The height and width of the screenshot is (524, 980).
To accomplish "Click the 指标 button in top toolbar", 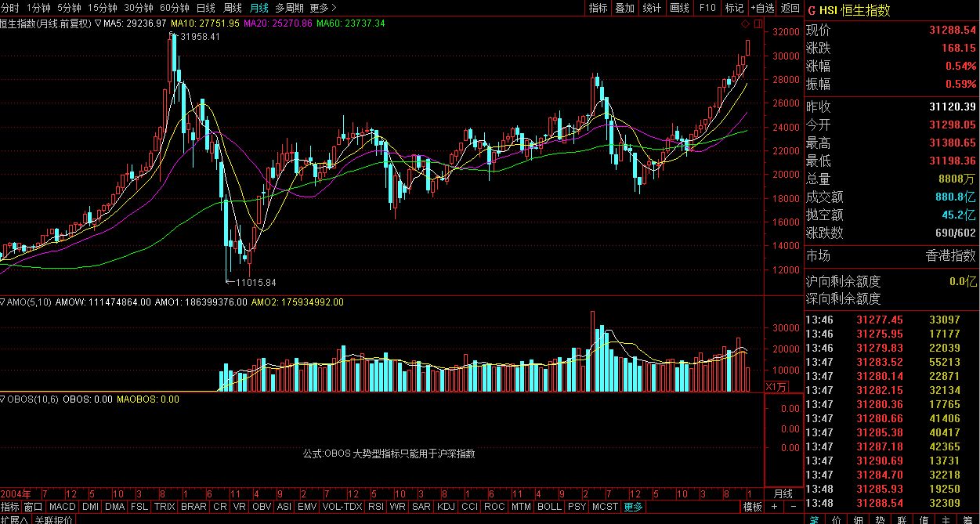I will (x=598, y=7).
